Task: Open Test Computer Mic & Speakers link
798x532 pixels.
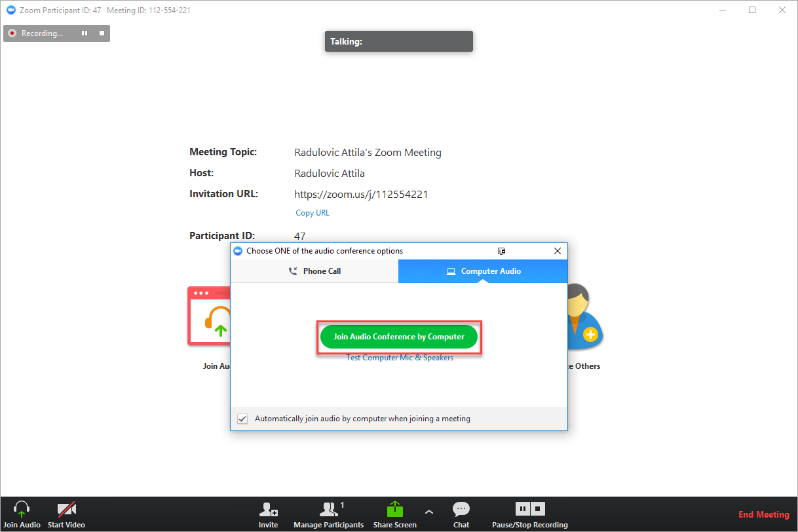Action: pos(400,358)
